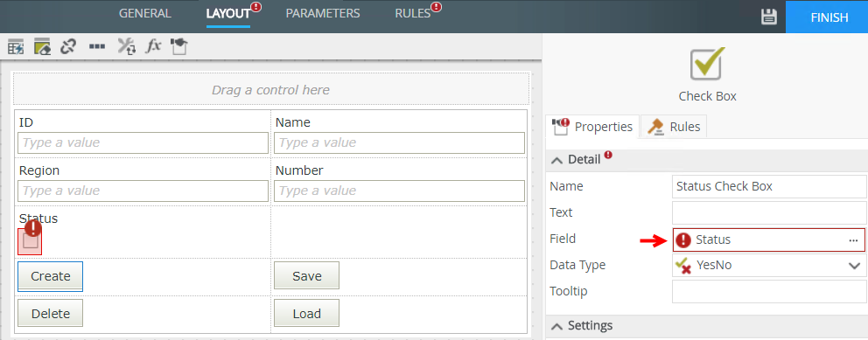Select the Region label on canvas
Image resolution: width=868 pixels, height=340 pixels.
pyautogui.click(x=38, y=170)
